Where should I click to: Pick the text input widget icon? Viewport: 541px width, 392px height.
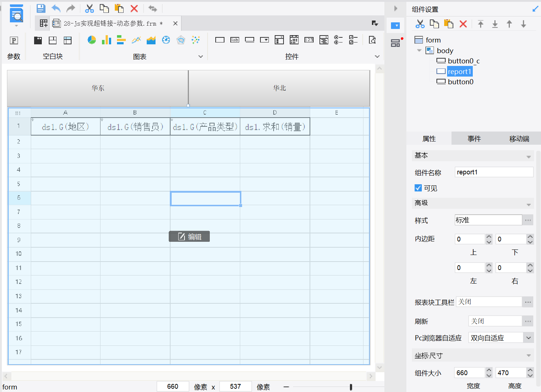[220, 40]
